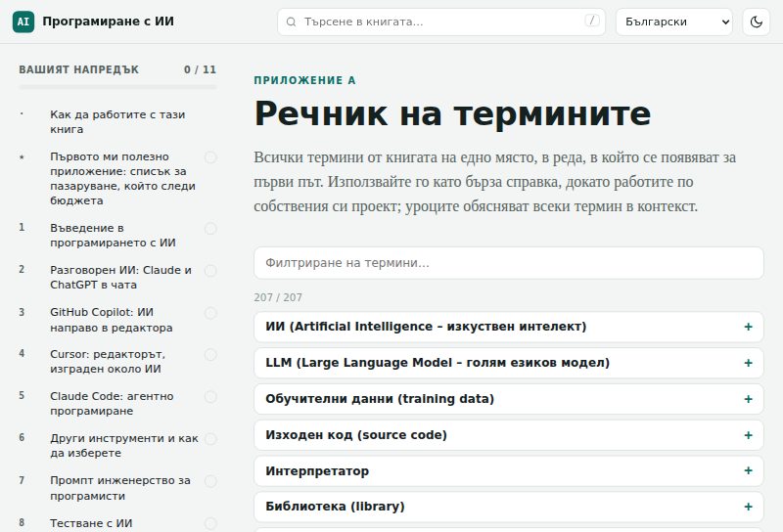Click the search magnifier icon
This screenshot has height=532, width=783.
click(291, 22)
